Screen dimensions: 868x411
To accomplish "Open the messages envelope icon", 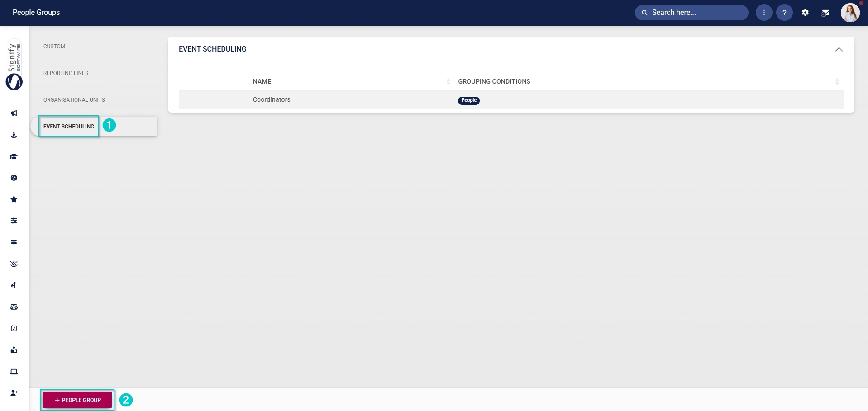I will coord(825,13).
